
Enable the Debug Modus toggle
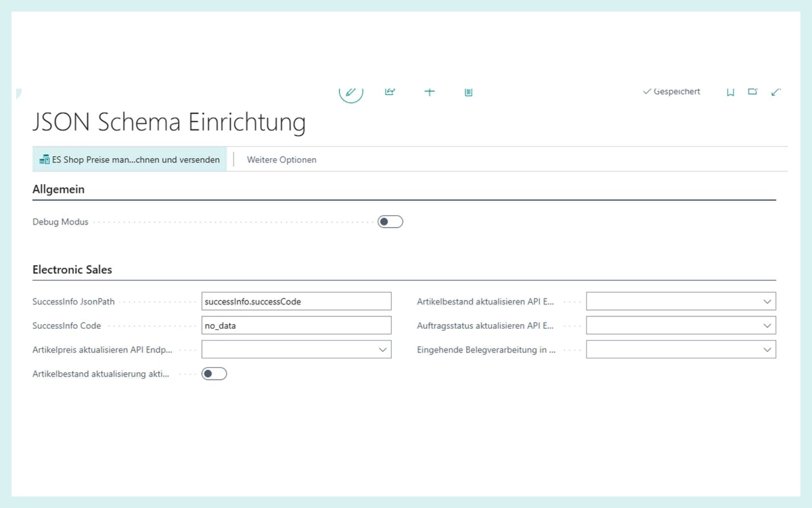tap(390, 222)
